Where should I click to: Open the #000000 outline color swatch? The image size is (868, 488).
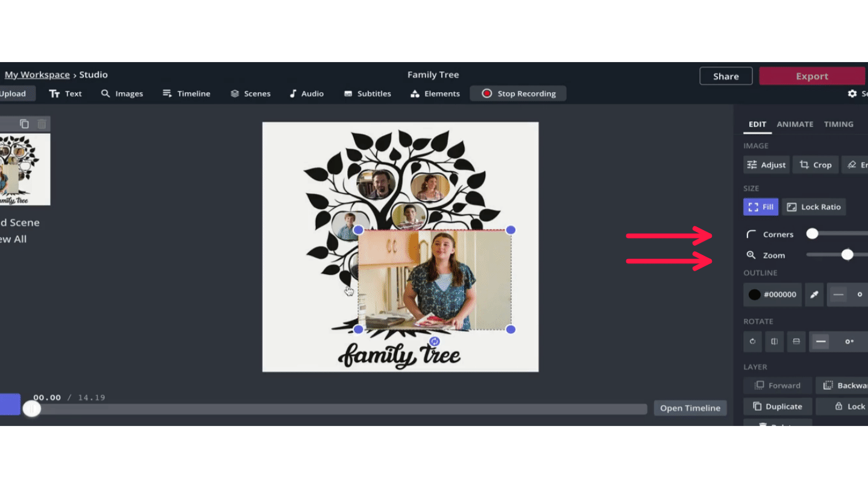click(772, 295)
